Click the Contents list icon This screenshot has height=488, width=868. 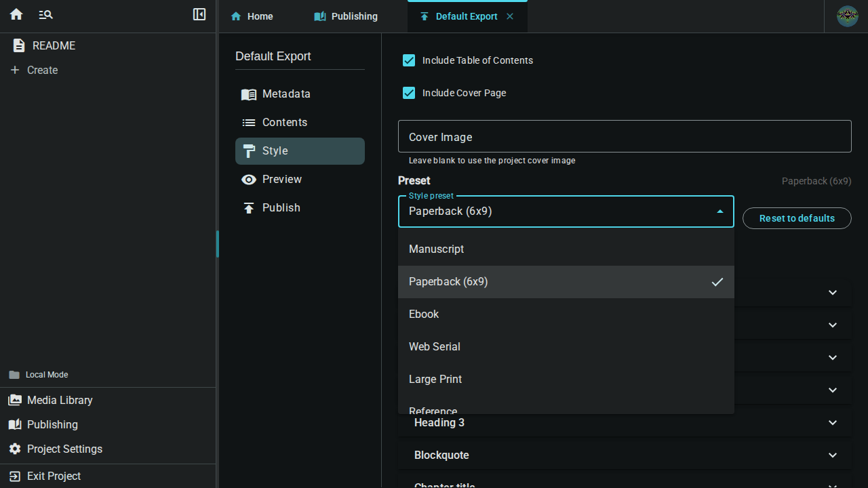[x=249, y=123]
